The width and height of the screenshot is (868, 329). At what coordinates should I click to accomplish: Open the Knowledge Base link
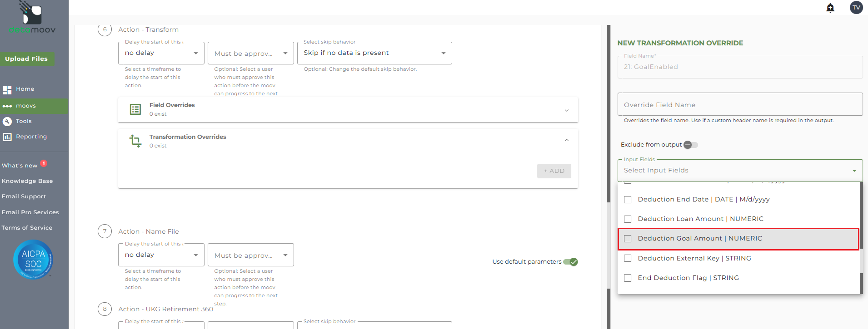click(27, 181)
